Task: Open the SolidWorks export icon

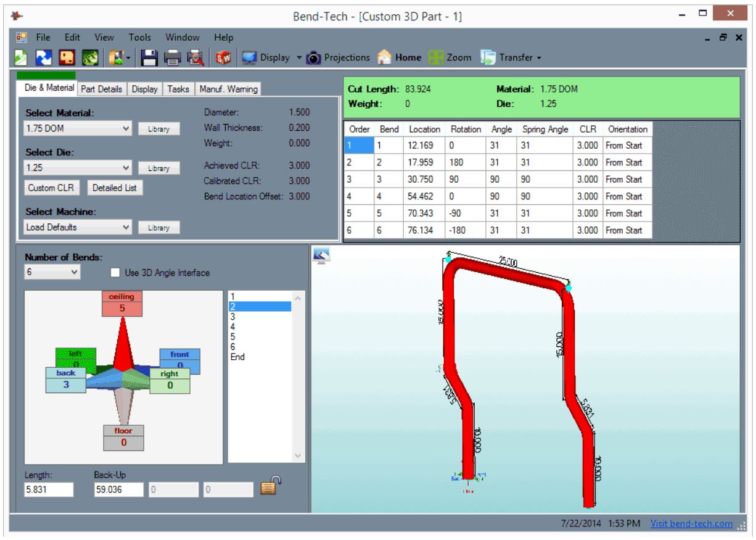Action: tap(223, 57)
